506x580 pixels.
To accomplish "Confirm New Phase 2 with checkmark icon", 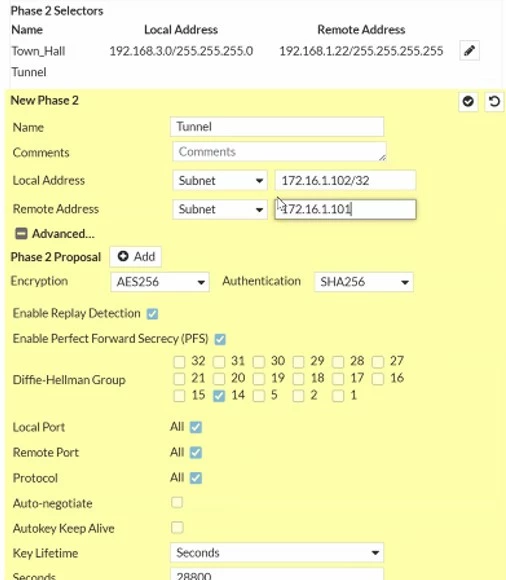I will [468, 101].
